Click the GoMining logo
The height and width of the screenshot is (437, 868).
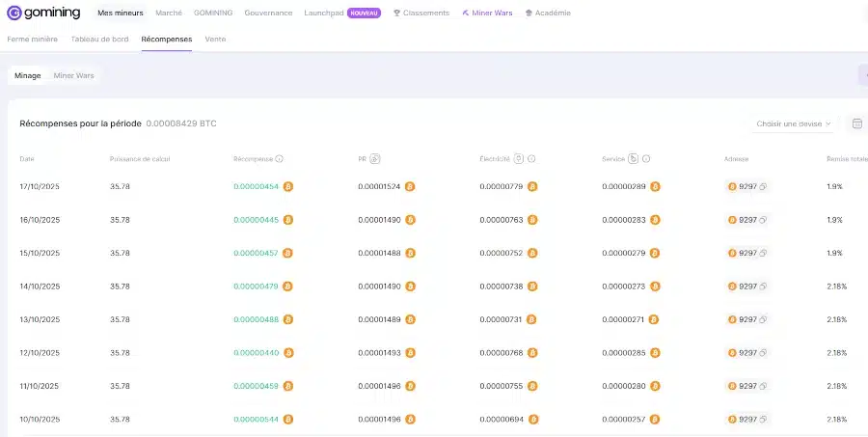coord(44,14)
